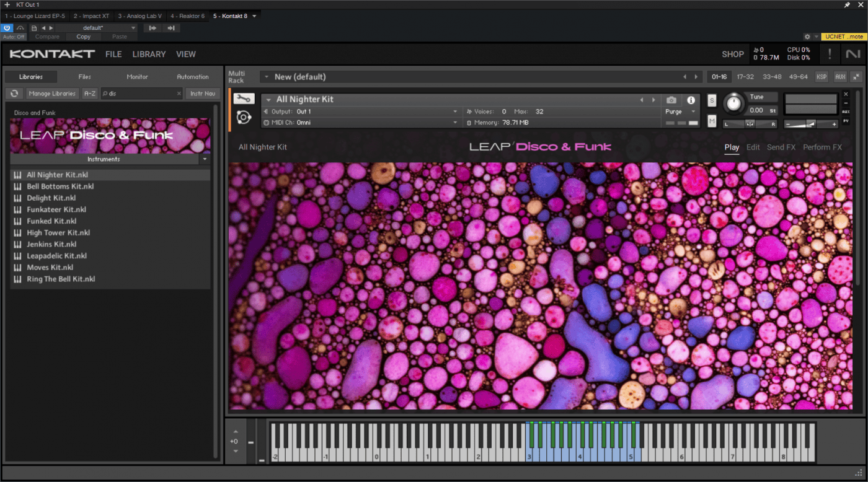868x482 pixels.
Task: Click the refresh libraries icon
Action: [x=14, y=94]
